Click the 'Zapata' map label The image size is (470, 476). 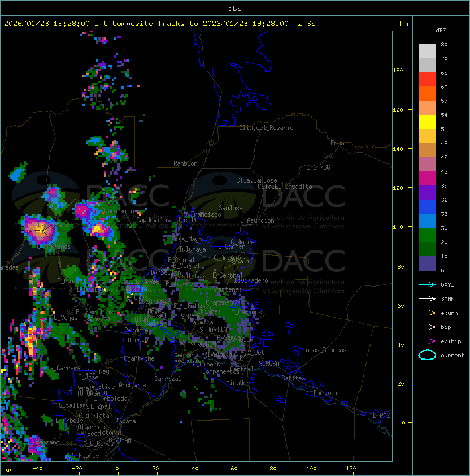(125, 421)
